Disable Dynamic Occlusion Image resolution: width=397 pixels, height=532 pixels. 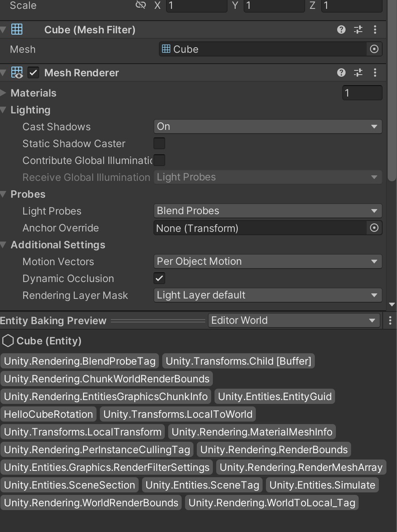(x=159, y=278)
